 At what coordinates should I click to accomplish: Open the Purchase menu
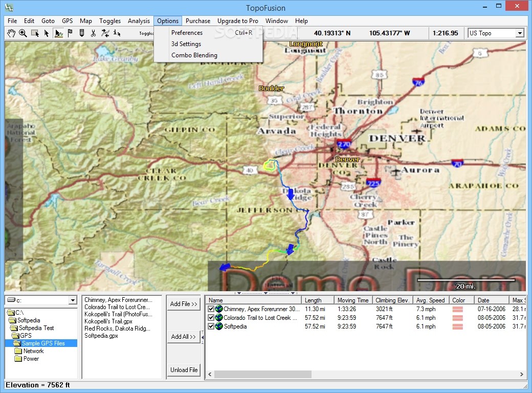pos(198,21)
